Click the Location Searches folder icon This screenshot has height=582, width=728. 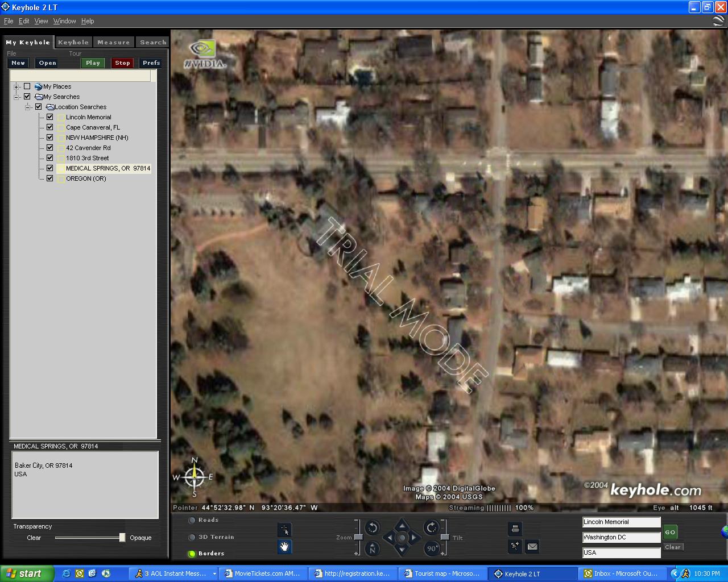tap(50, 107)
